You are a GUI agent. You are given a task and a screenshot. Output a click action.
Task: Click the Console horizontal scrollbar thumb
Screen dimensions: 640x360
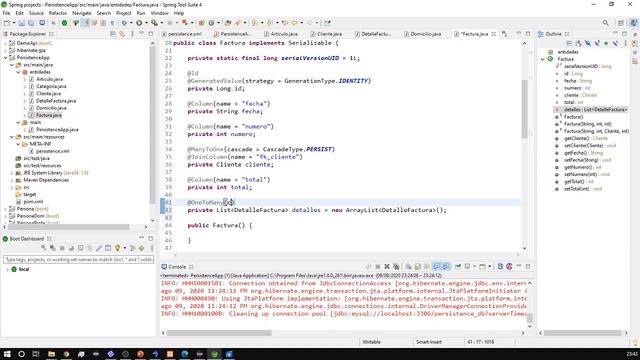219,333
